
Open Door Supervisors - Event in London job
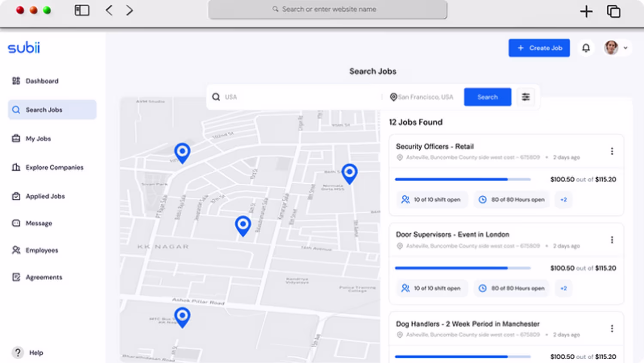click(x=453, y=235)
